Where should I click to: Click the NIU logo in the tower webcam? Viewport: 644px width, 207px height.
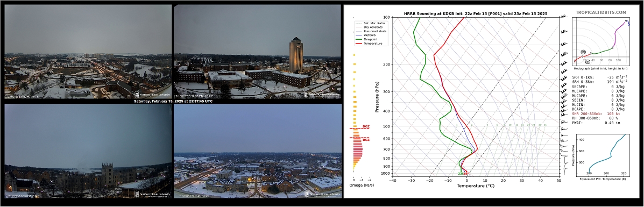pos(322,94)
